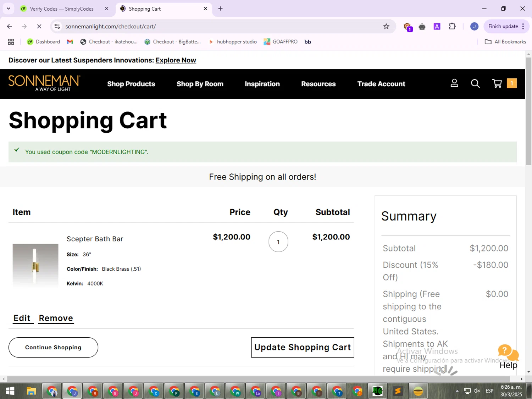Close the Verify Codes tab

(x=106, y=9)
